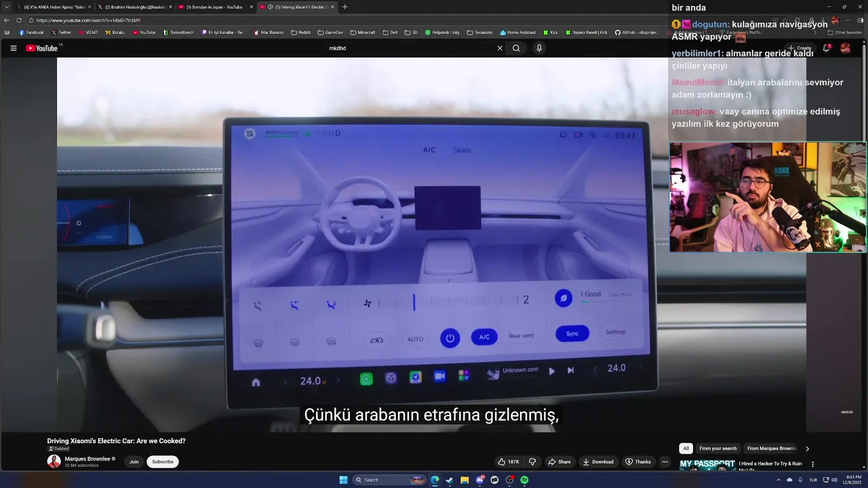Open File Explorer from the taskbar

pos(465,480)
